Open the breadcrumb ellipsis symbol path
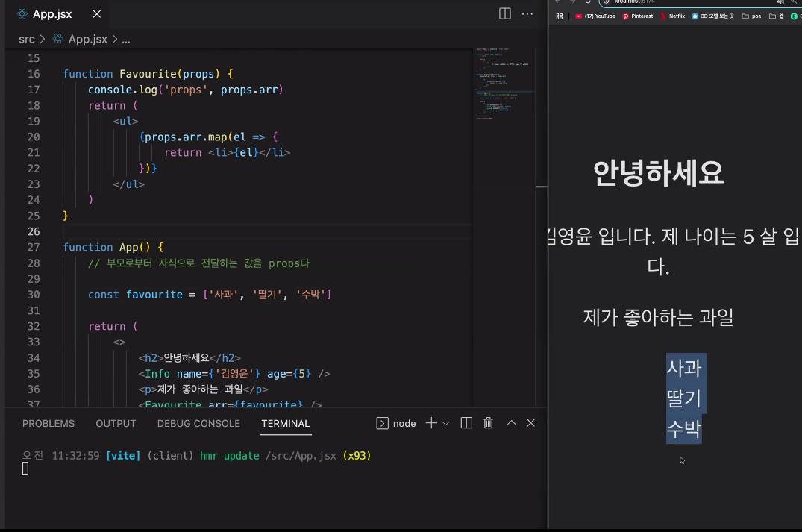Image resolution: width=802 pixels, height=532 pixels. (x=126, y=40)
